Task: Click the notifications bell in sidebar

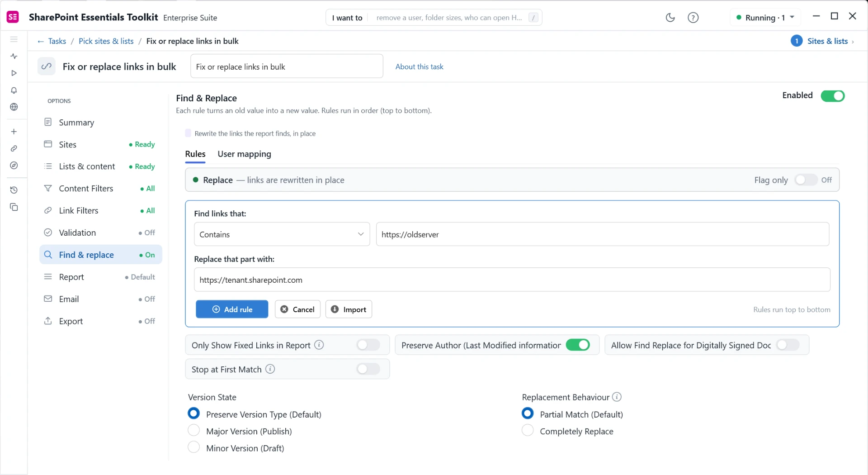Action: click(14, 90)
